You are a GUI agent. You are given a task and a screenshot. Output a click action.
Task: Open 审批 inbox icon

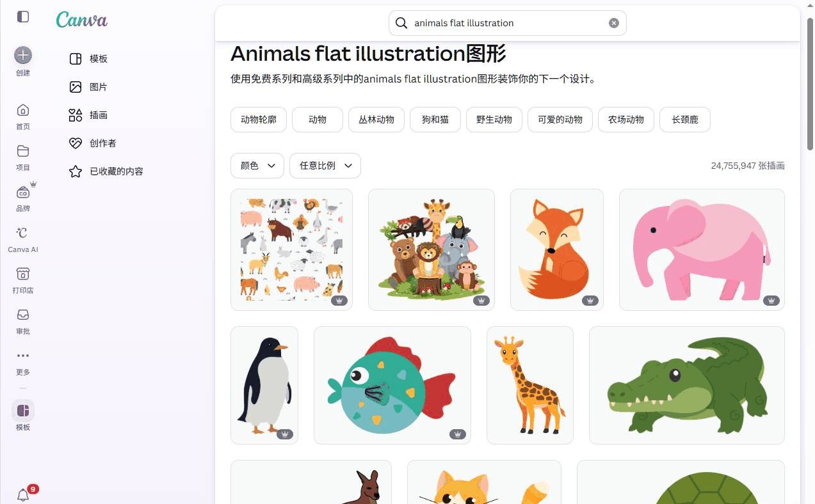[x=23, y=315]
